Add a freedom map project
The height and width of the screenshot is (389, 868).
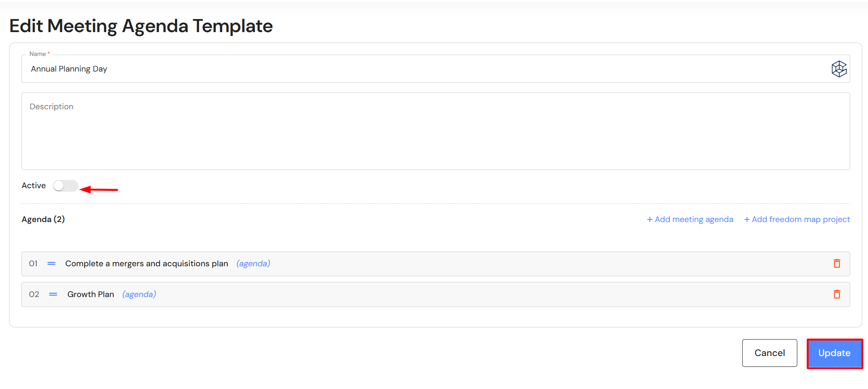[797, 219]
